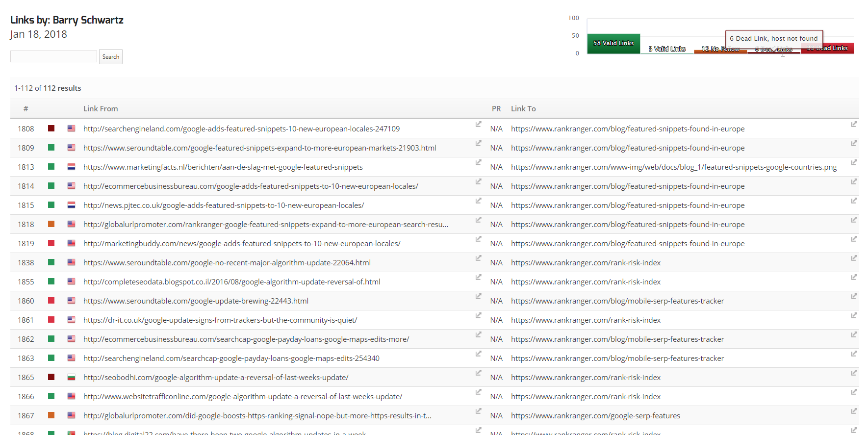Click the flag icon in row 1865

[x=71, y=377]
